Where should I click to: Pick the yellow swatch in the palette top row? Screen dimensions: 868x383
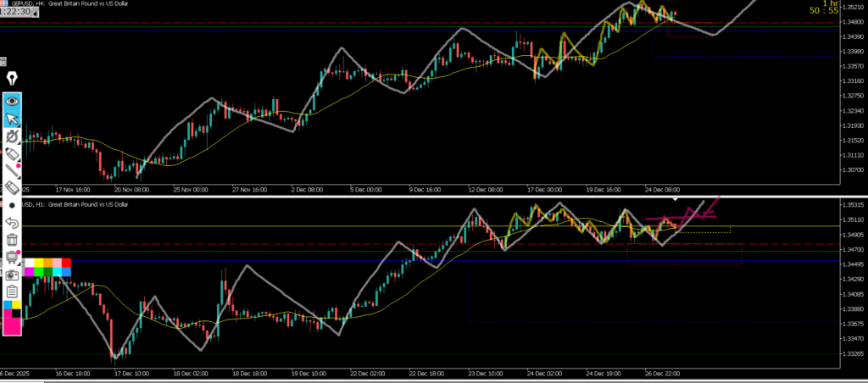[x=39, y=263]
